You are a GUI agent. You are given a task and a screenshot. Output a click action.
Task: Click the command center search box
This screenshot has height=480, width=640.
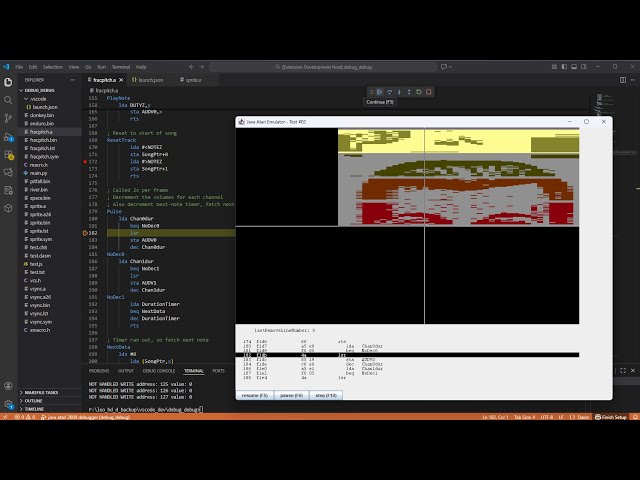(x=323, y=67)
